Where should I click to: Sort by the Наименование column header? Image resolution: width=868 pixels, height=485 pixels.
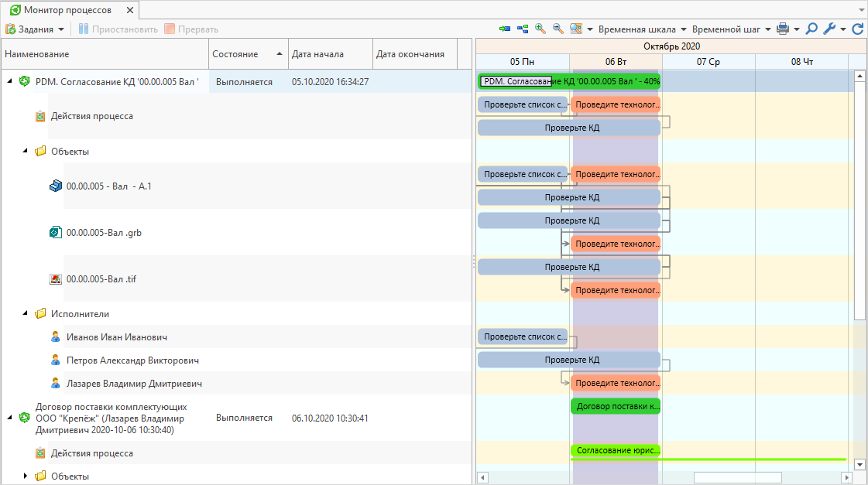105,54
